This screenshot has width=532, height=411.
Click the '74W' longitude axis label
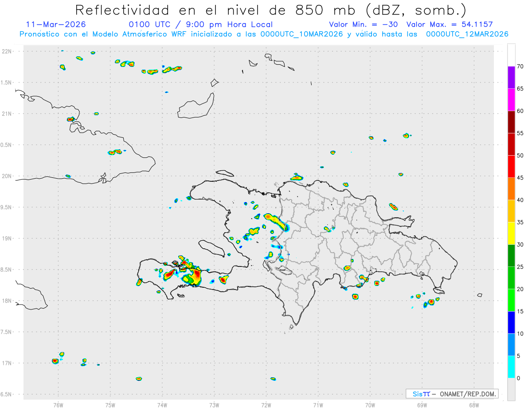162,405
